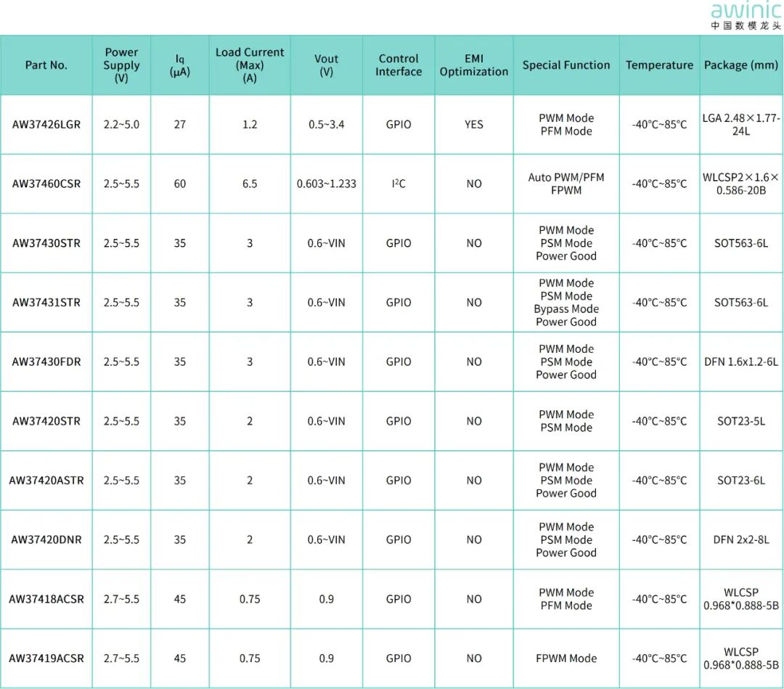The width and height of the screenshot is (784, 689).
Task: Click SOT563-6L package in AW37431STR row
Action: (741, 303)
